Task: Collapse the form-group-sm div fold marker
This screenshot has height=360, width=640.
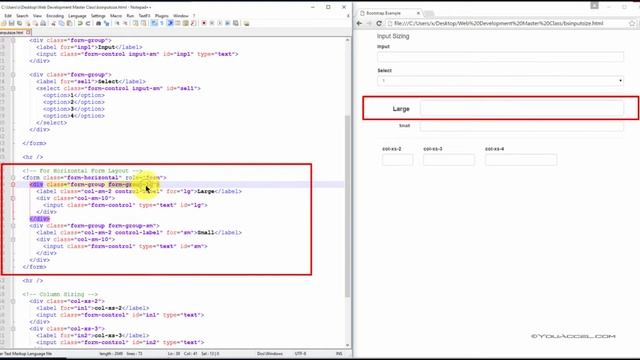Action: coord(13,226)
